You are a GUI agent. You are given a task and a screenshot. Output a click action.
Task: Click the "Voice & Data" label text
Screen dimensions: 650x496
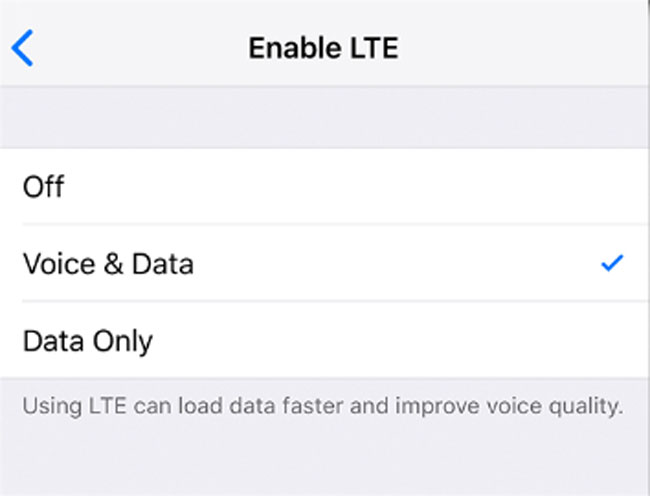(x=108, y=264)
